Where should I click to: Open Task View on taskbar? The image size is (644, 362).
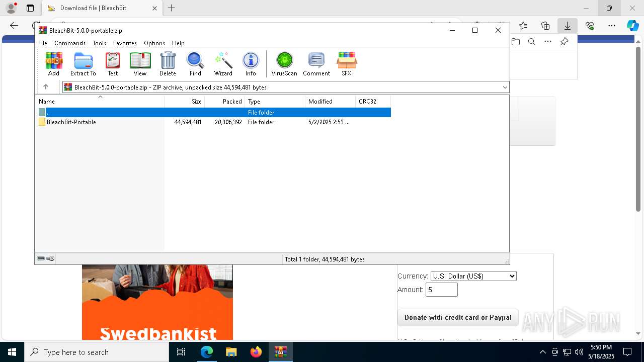(182, 352)
